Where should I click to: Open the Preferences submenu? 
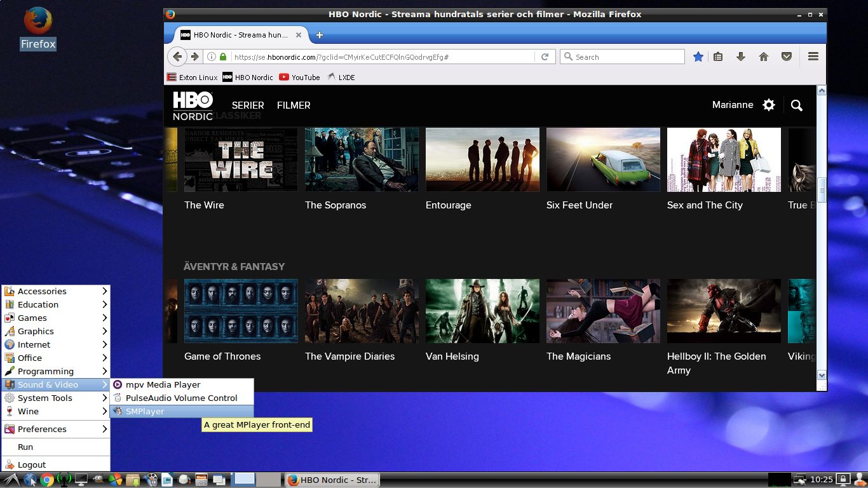pyautogui.click(x=55, y=429)
